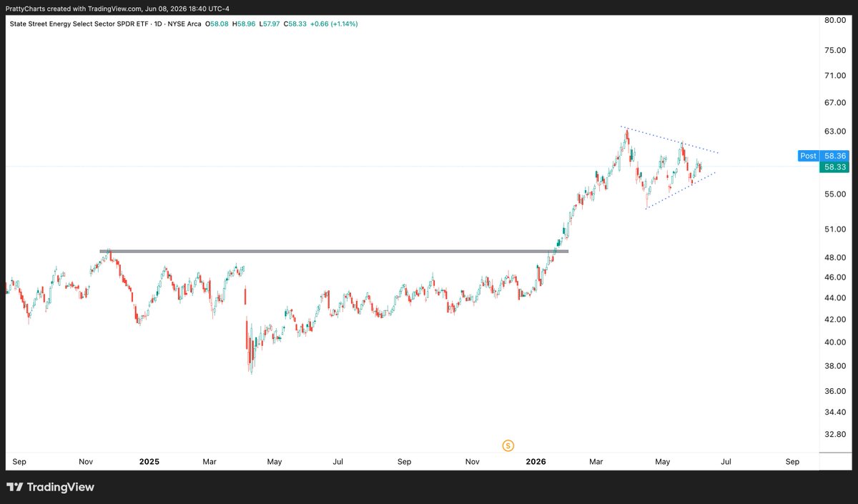Click the 55.00 price axis label

click(834, 194)
